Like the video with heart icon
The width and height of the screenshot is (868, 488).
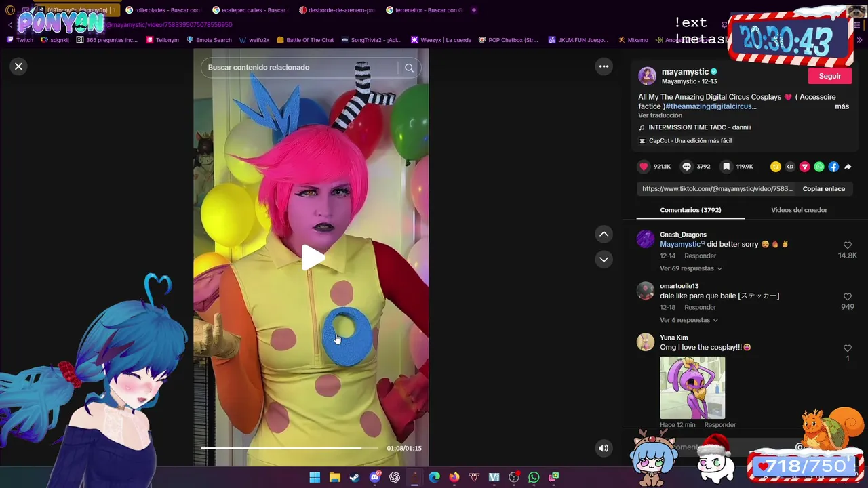coord(644,167)
